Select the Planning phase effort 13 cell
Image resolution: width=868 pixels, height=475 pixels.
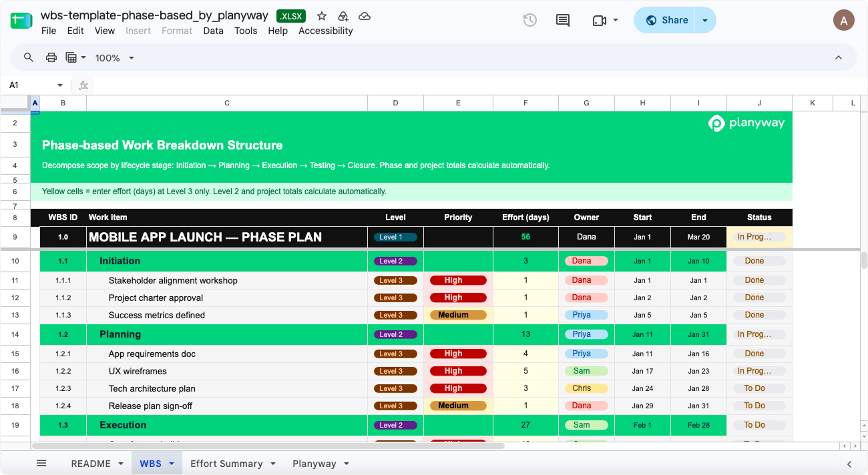tap(525, 334)
